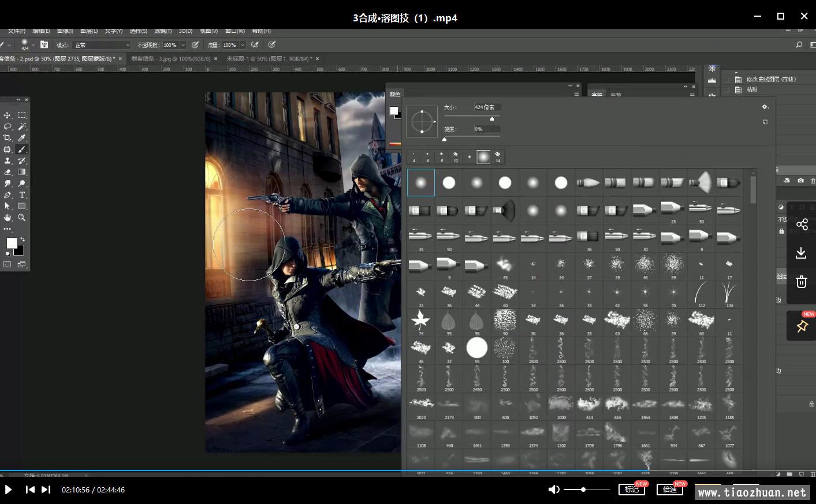The image size is (816, 504).
Task: Select the Gradient tool
Action: pos(22,172)
